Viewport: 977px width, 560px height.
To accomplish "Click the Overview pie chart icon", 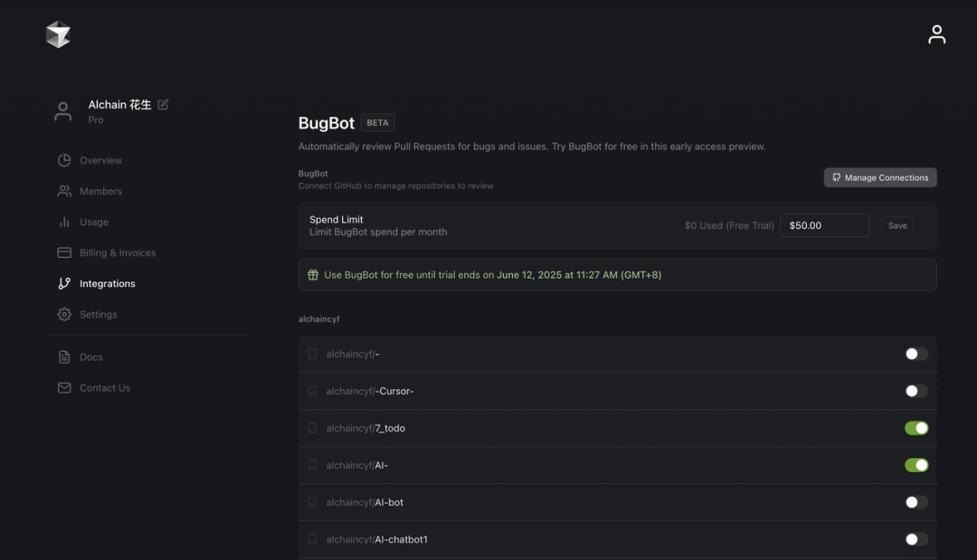I will (64, 160).
